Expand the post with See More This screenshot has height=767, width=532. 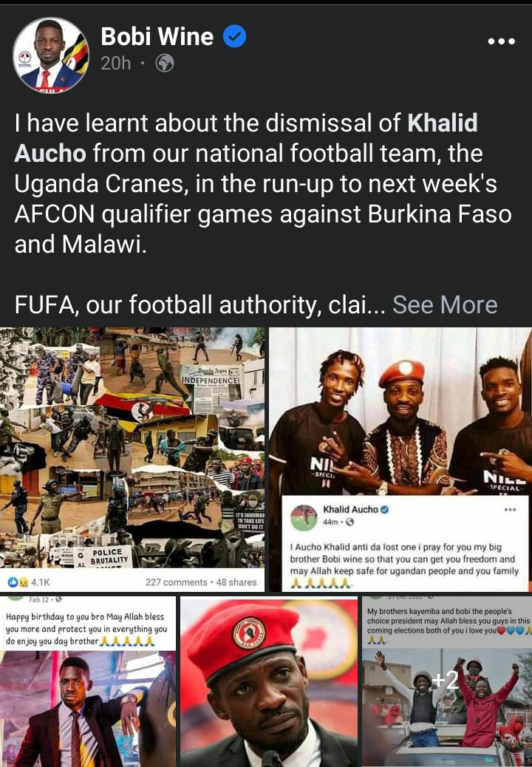pos(445,304)
